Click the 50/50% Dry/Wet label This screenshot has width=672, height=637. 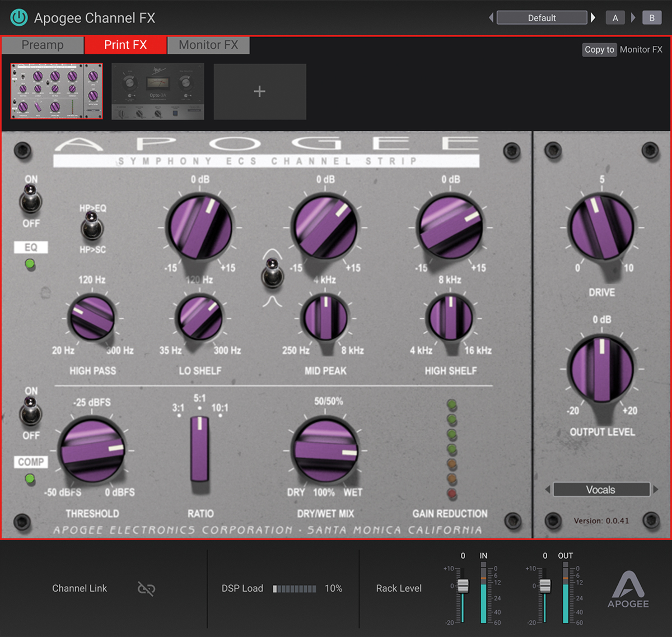tap(328, 401)
